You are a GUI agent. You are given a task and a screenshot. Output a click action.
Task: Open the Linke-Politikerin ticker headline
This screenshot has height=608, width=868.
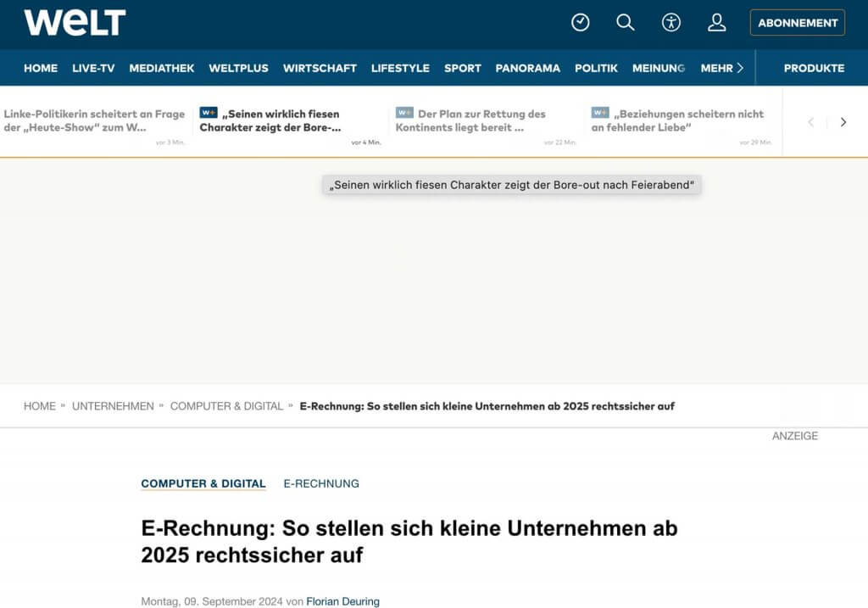pyautogui.click(x=94, y=120)
